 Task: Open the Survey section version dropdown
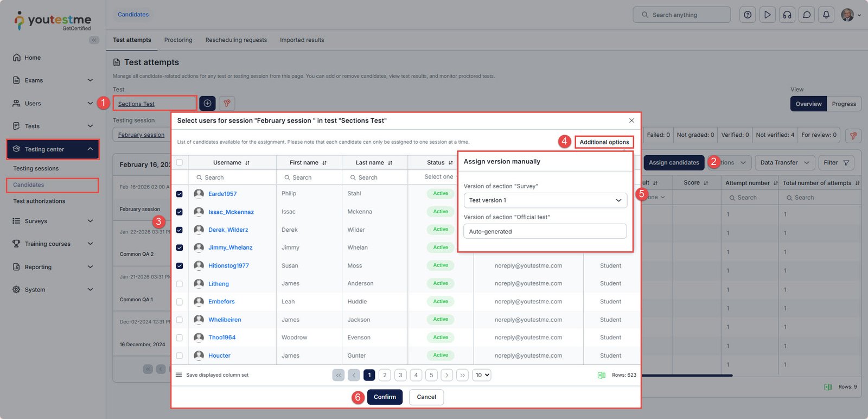click(x=545, y=200)
